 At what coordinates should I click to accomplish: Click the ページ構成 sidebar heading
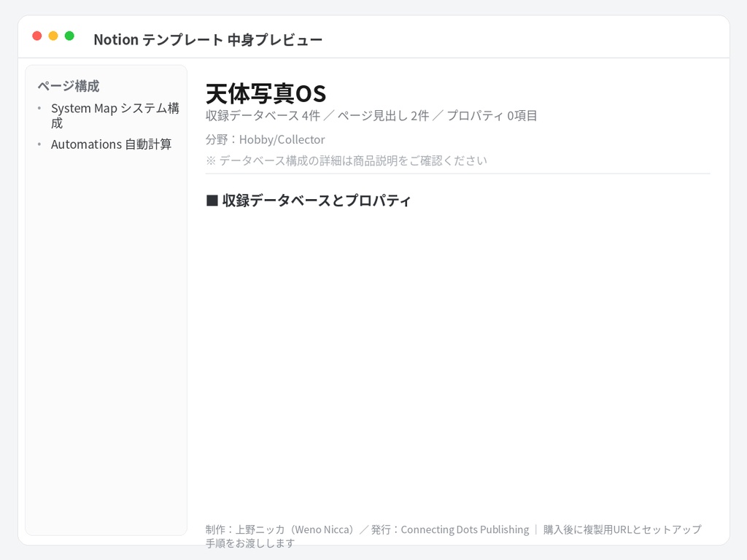tap(69, 86)
